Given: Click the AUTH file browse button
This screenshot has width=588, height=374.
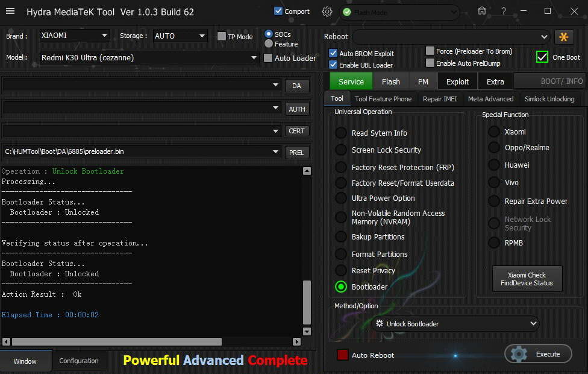Looking at the screenshot, I should coord(296,109).
